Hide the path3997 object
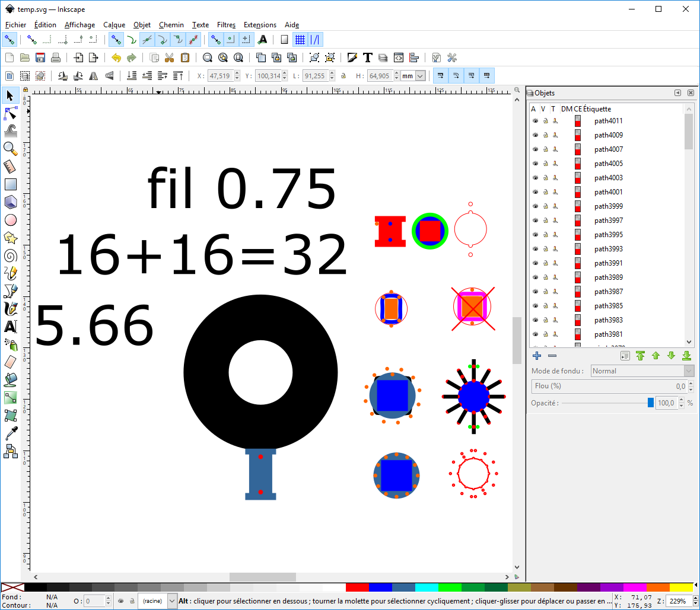The image size is (700, 610). (x=534, y=221)
